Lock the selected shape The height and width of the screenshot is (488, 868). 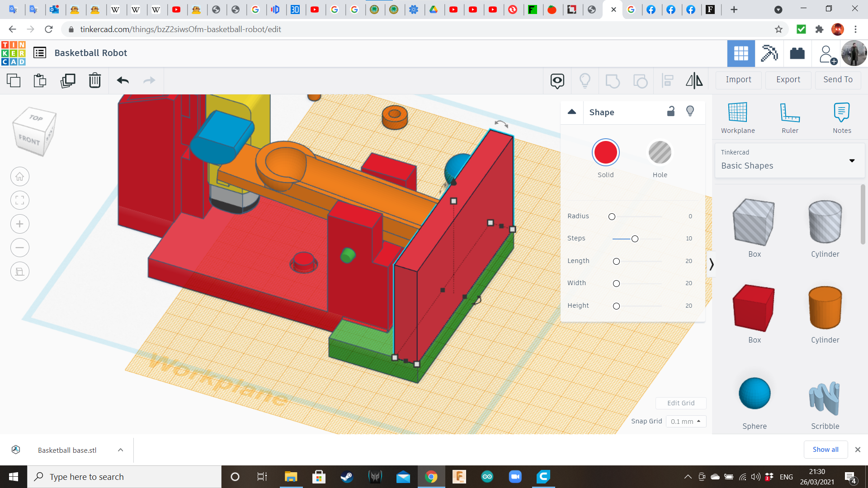pos(670,111)
